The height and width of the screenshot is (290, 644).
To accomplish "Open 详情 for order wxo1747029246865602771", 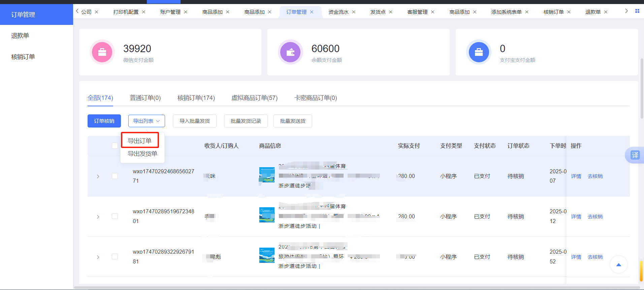I will 576,176.
